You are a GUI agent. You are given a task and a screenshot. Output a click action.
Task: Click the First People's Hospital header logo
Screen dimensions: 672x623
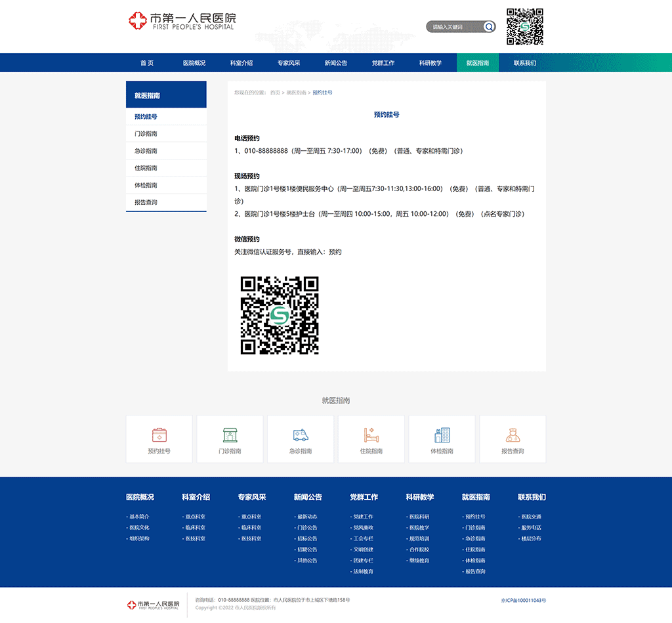point(182,21)
